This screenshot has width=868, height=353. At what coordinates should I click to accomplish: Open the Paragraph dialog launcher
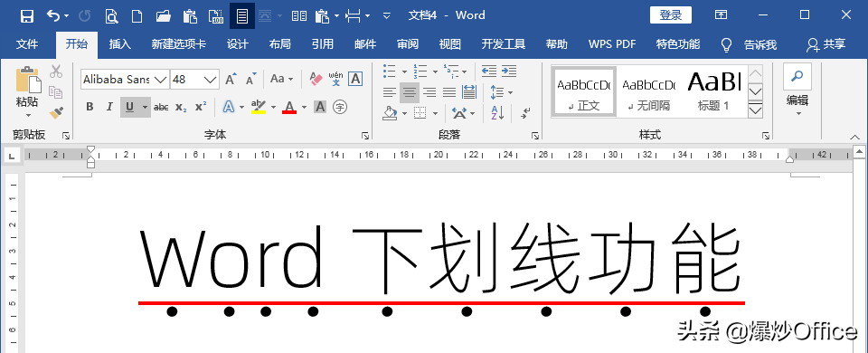[x=535, y=135]
